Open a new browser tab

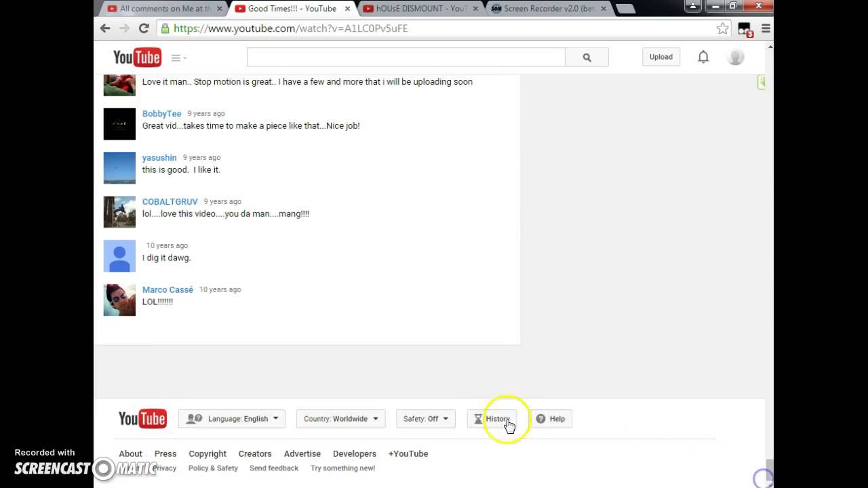625,9
